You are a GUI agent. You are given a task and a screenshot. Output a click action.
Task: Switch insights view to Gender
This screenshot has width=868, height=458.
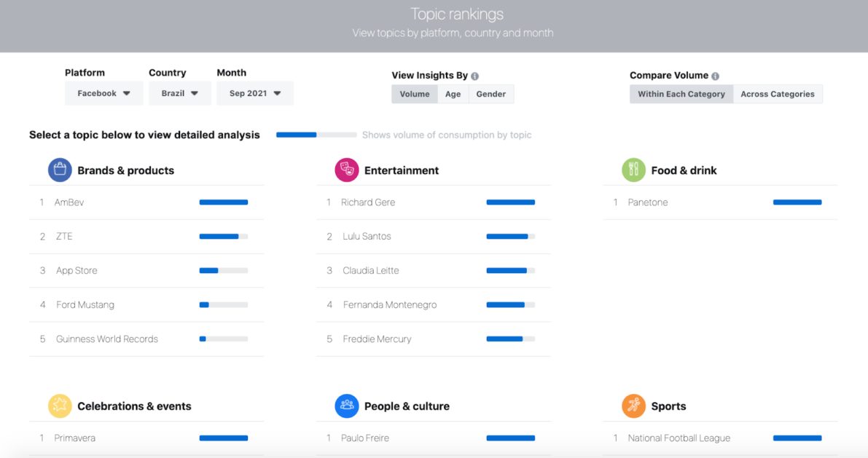point(490,94)
